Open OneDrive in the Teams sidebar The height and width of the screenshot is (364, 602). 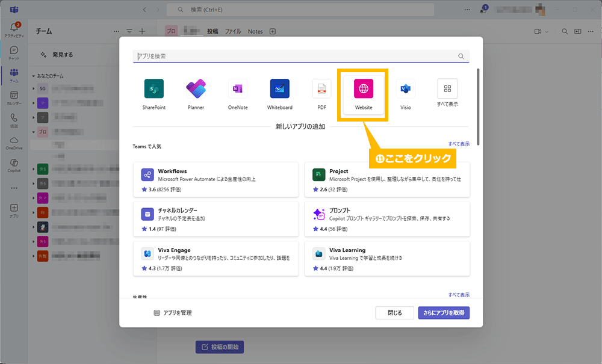[x=14, y=143]
